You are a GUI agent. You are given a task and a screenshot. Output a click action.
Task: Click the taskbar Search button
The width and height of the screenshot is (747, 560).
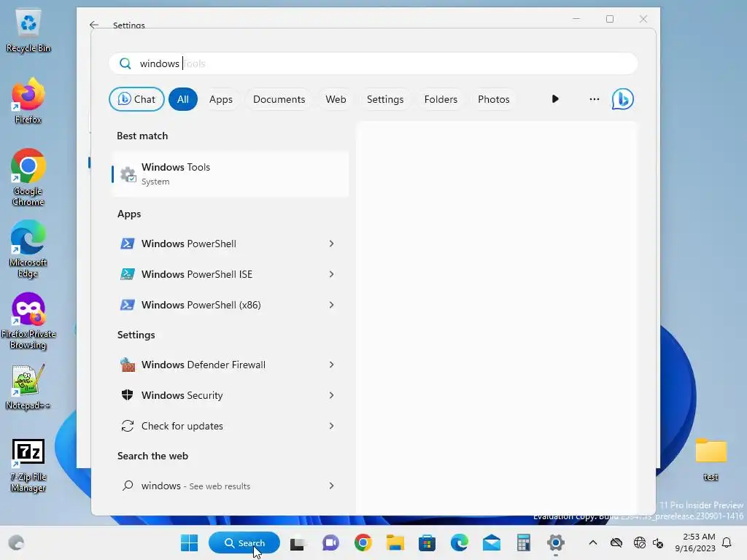tap(244, 542)
